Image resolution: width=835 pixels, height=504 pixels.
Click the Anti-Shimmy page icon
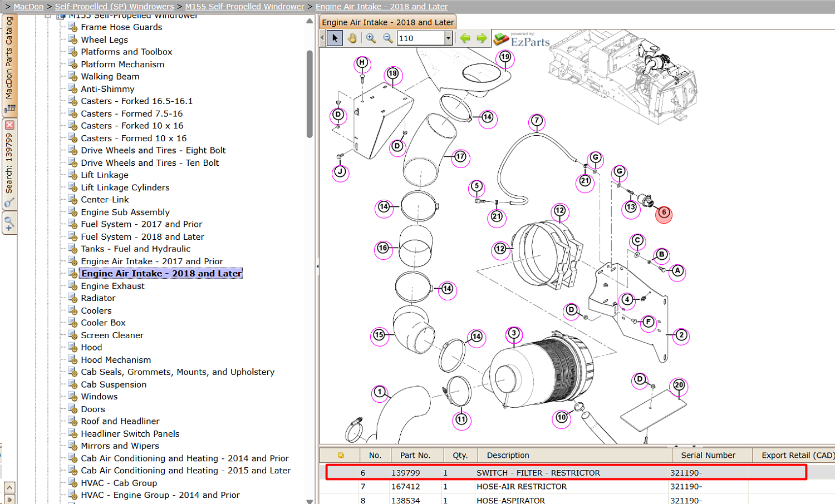tap(73, 89)
